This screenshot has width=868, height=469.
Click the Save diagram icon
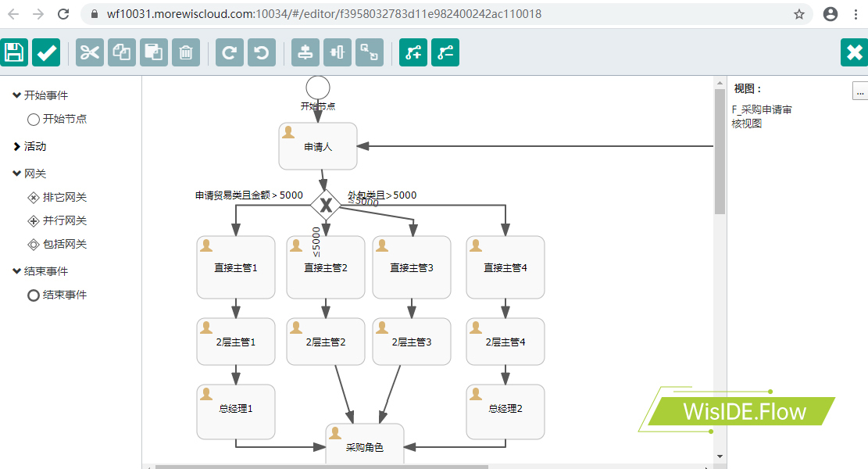coord(14,52)
